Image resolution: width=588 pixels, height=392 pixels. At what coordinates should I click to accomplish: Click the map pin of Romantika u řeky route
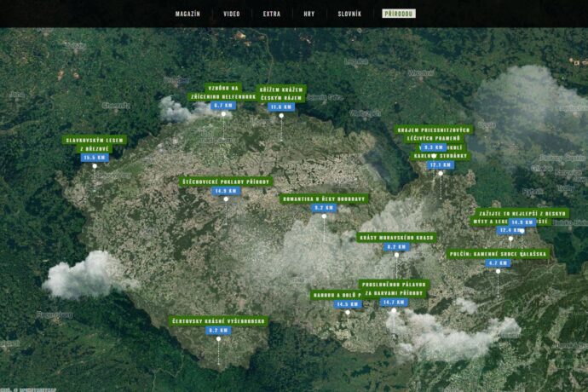click(x=324, y=216)
